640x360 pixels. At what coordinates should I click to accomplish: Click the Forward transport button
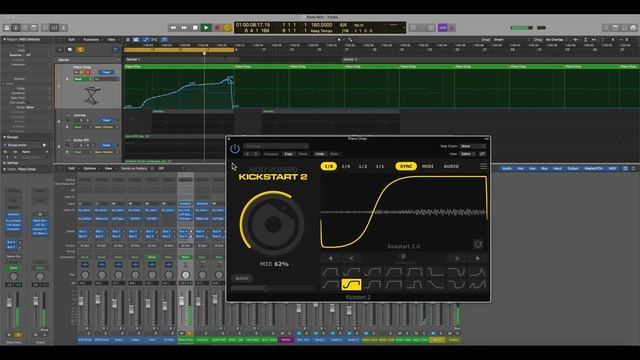[x=184, y=28]
